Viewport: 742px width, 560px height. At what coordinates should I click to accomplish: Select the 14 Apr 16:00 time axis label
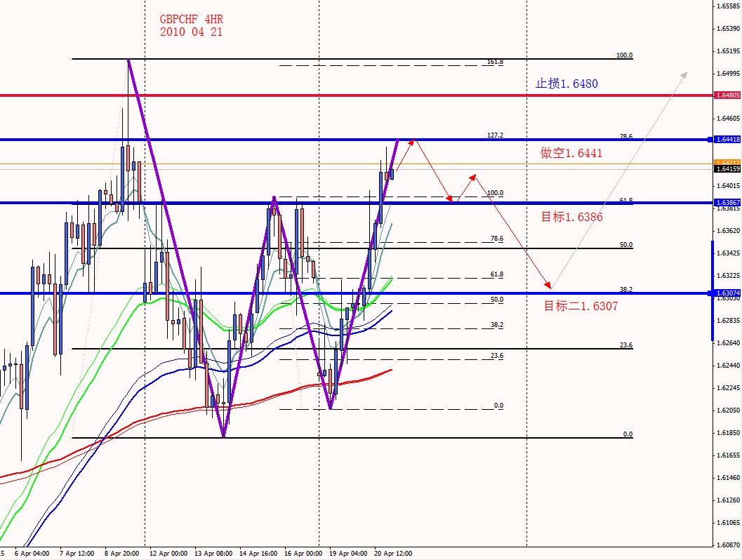(x=258, y=554)
